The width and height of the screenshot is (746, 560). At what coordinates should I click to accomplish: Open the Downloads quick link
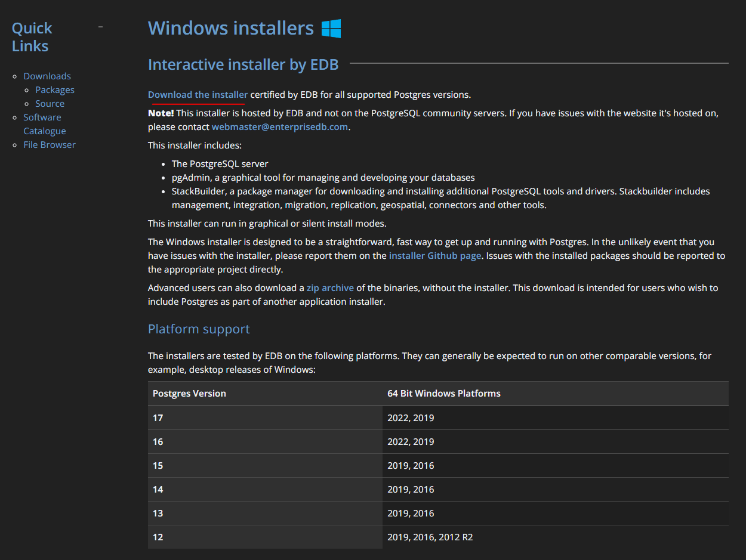(x=47, y=76)
